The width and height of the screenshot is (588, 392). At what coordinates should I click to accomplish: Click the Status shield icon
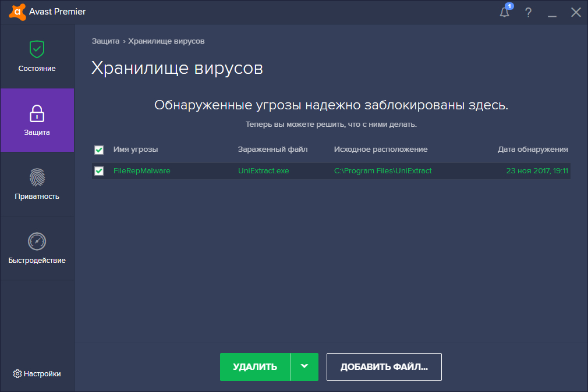37,49
